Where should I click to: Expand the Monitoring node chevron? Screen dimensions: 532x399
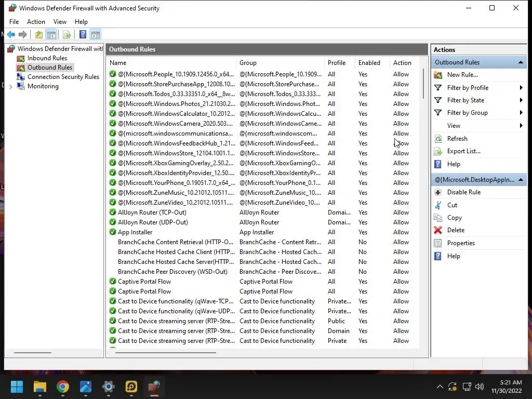[10, 87]
